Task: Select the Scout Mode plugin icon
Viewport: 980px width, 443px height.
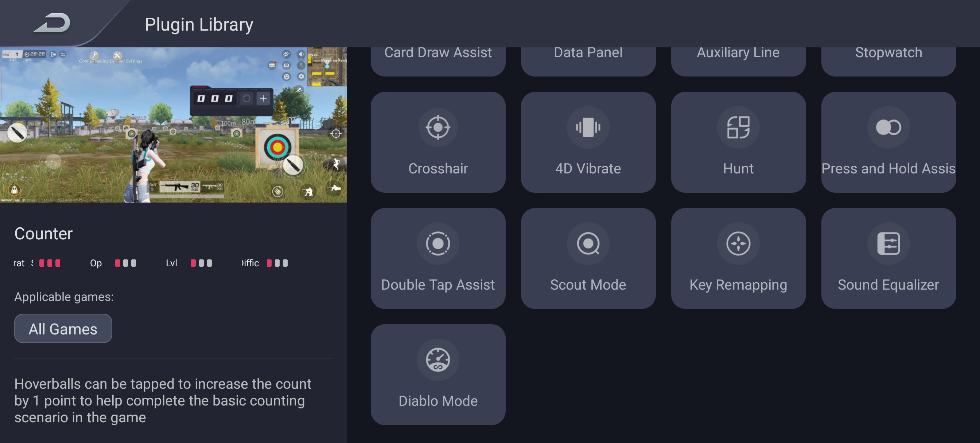Action: [x=588, y=243]
